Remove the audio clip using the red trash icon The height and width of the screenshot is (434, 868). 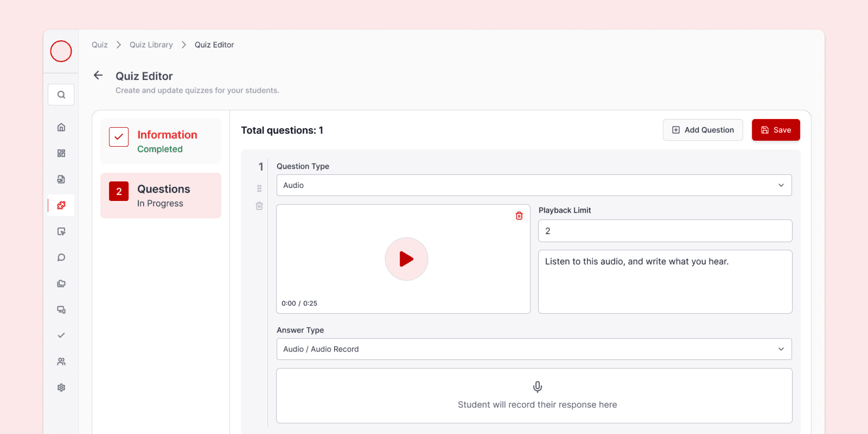[x=519, y=216]
